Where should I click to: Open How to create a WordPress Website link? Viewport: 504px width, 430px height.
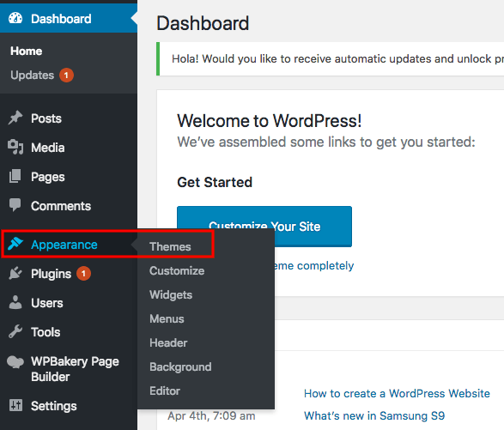click(397, 393)
